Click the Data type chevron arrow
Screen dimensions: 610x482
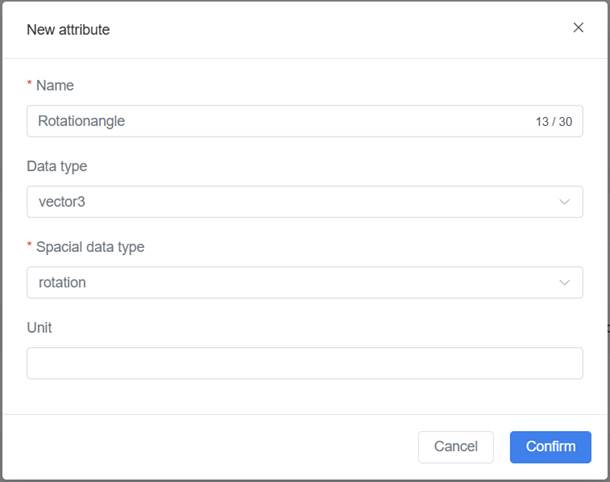point(565,202)
